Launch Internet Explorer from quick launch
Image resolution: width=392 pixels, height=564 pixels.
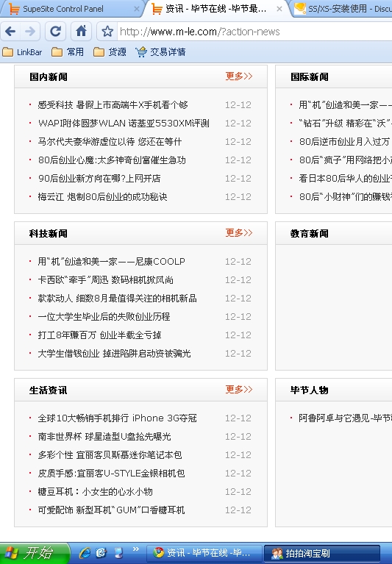click(x=85, y=552)
